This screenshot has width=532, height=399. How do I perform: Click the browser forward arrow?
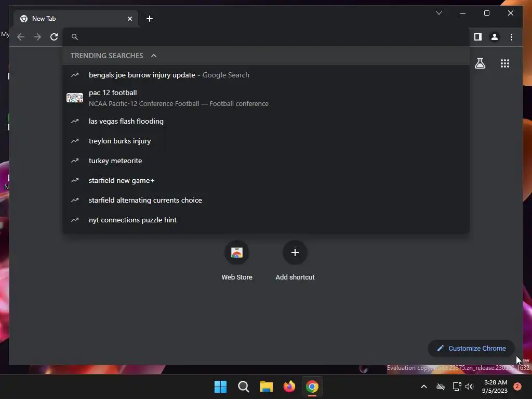pos(37,37)
